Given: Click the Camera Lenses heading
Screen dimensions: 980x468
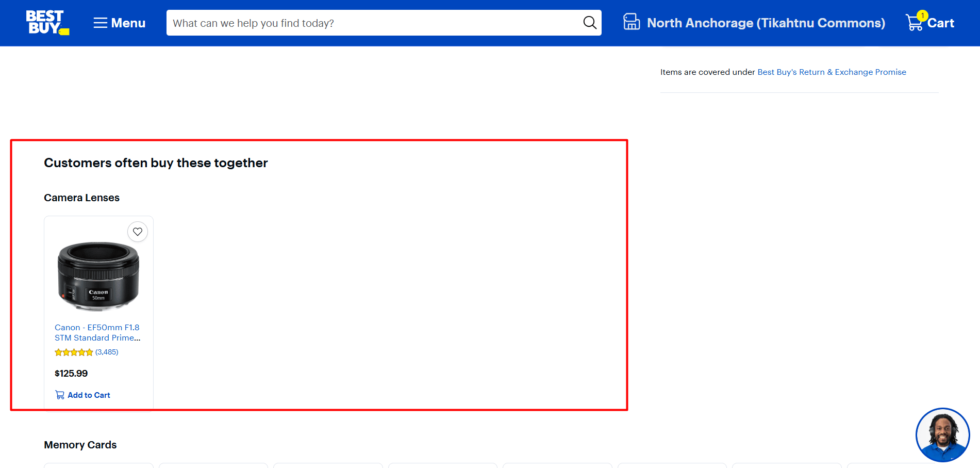Looking at the screenshot, I should coord(81,198).
